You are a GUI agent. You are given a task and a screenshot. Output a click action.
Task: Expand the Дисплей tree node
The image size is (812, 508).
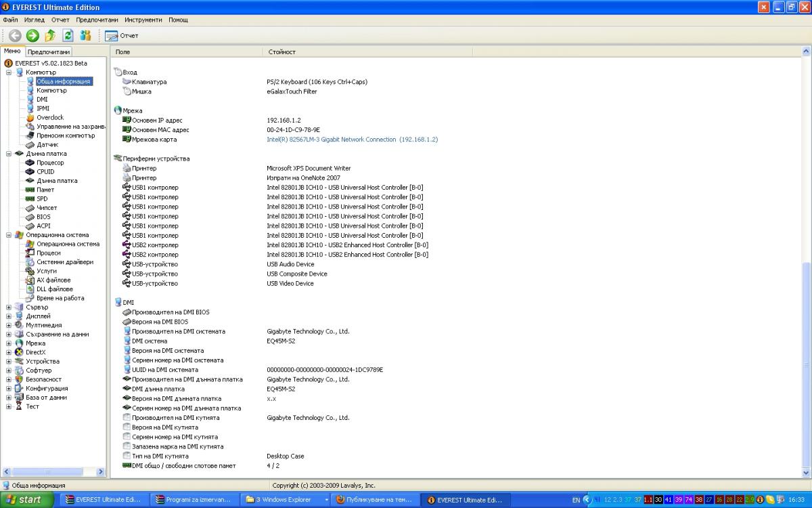point(9,316)
